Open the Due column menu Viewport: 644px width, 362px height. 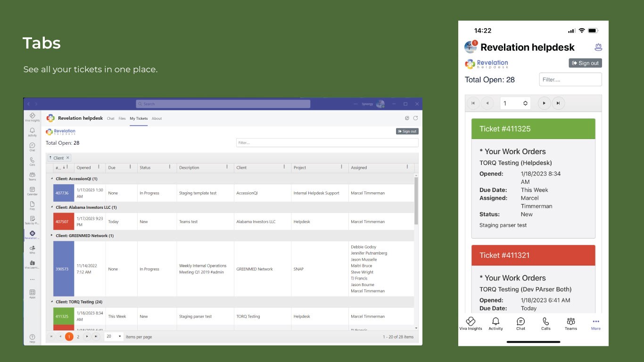click(130, 167)
